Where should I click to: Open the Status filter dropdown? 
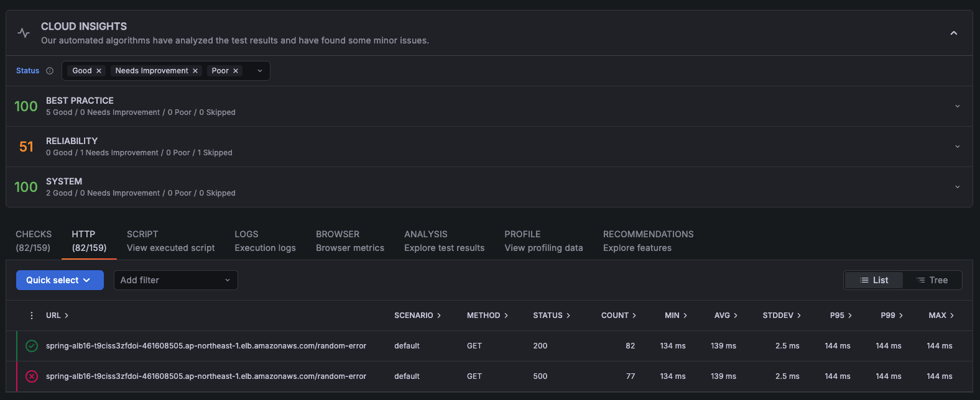point(260,71)
